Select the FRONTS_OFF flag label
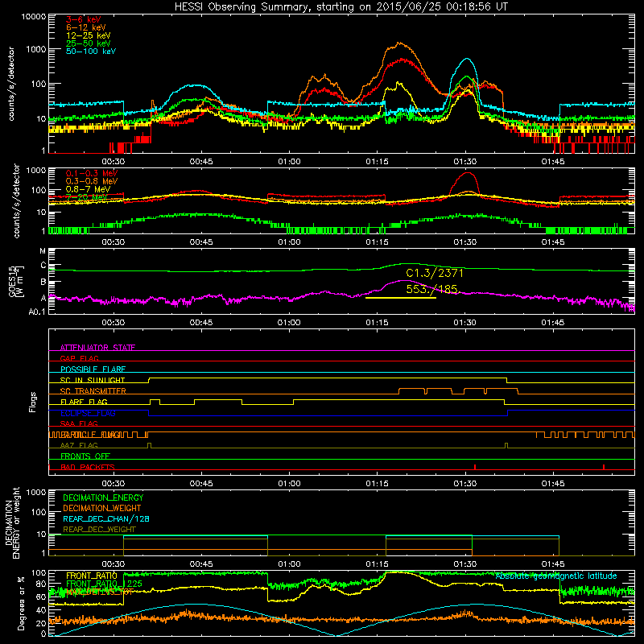This screenshot has height=644, width=644. (x=85, y=456)
